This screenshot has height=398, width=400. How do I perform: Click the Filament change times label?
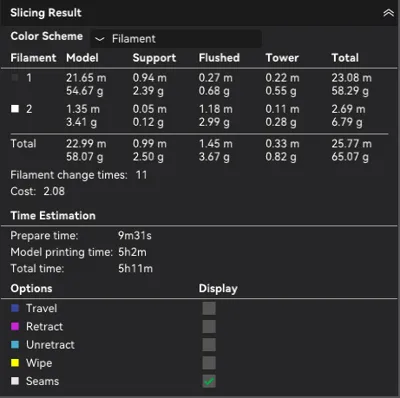point(69,175)
